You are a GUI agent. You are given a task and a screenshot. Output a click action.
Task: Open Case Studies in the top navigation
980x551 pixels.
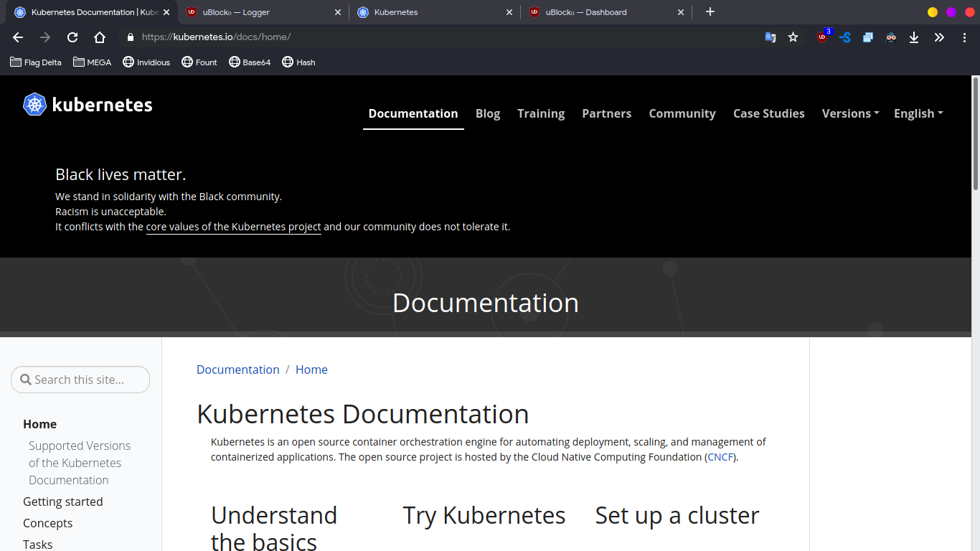[x=769, y=113]
